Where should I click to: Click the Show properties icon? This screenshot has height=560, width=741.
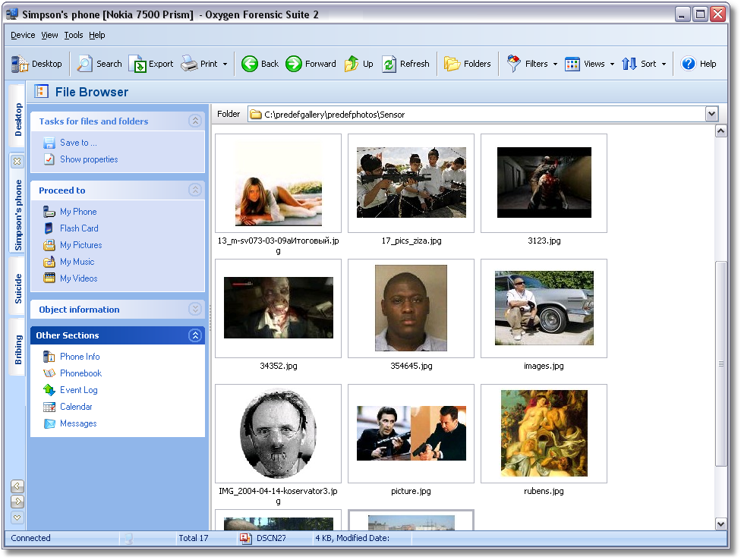click(49, 159)
